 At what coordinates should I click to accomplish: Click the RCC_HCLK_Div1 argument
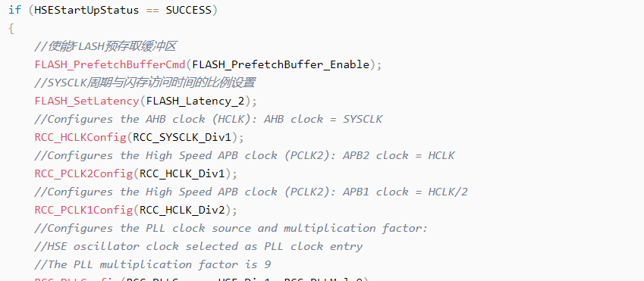coord(182,174)
